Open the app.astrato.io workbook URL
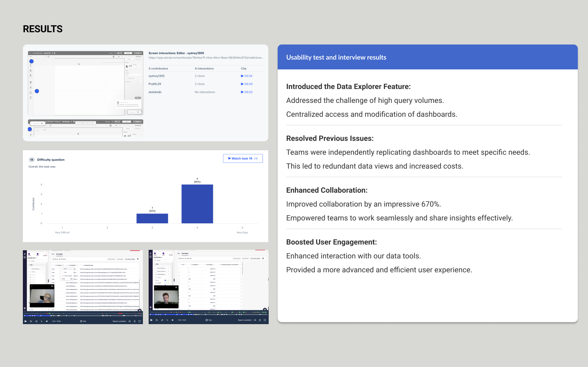The image size is (588, 367). 206,58
